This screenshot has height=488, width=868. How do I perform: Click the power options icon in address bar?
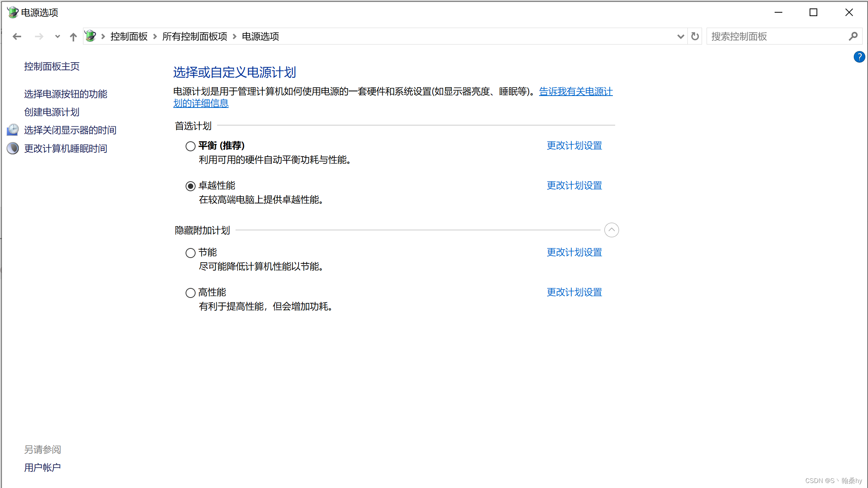pyautogui.click(x=91, y=36)
